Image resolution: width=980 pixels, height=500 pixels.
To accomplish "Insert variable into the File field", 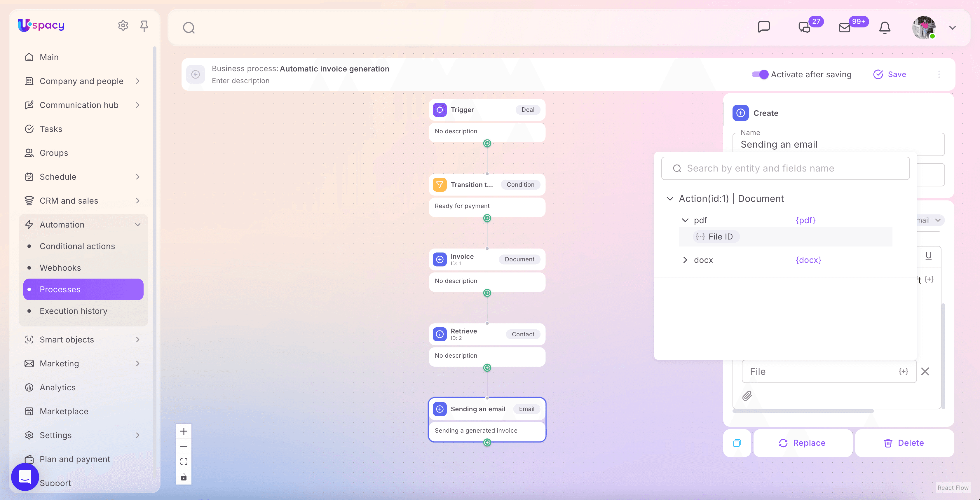I will pos(903,371).
